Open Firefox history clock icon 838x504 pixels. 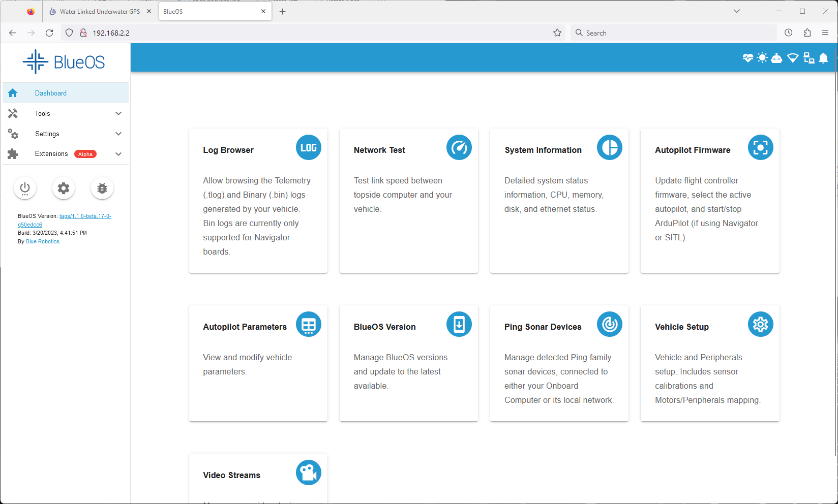[789, 33]
